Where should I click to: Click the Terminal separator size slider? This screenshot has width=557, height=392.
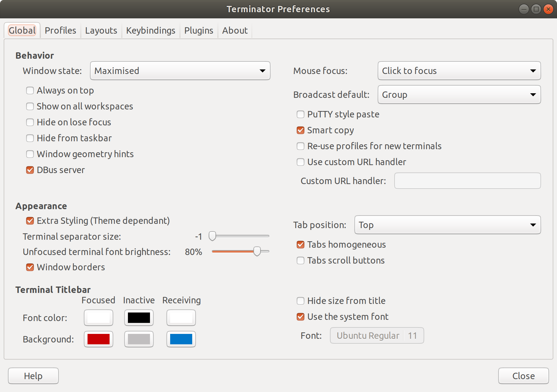(x=239, y=236)
